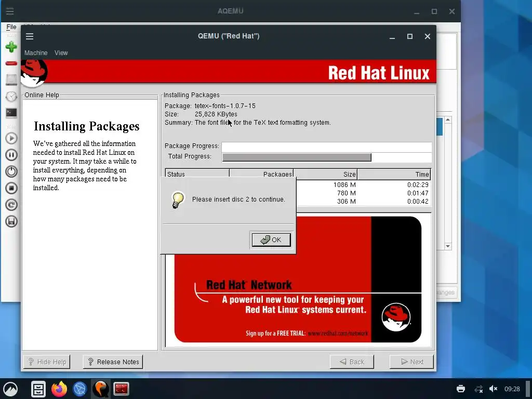Click the stop icon in AQEMU sidebar
The width and height of the screenshot is (532, 399).
[x=11, y=188]
